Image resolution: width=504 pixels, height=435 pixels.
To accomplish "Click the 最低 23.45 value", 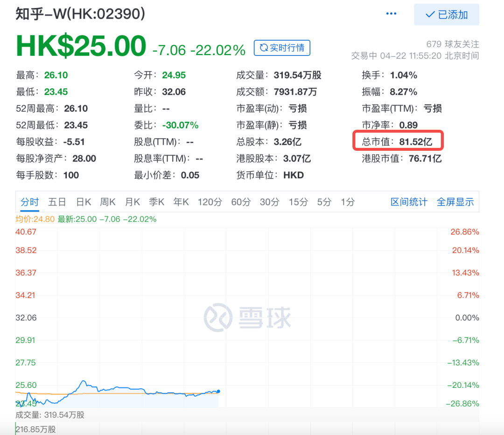I will pos(42,91).
